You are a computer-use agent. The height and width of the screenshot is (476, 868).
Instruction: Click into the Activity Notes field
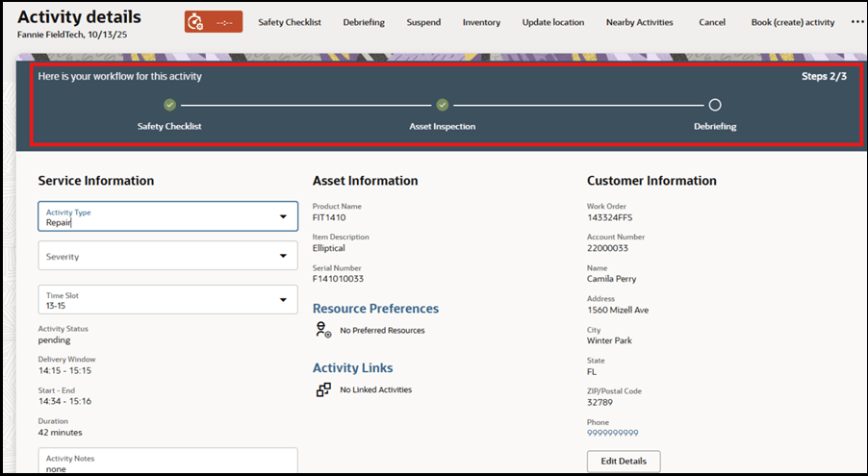[167, 462]
